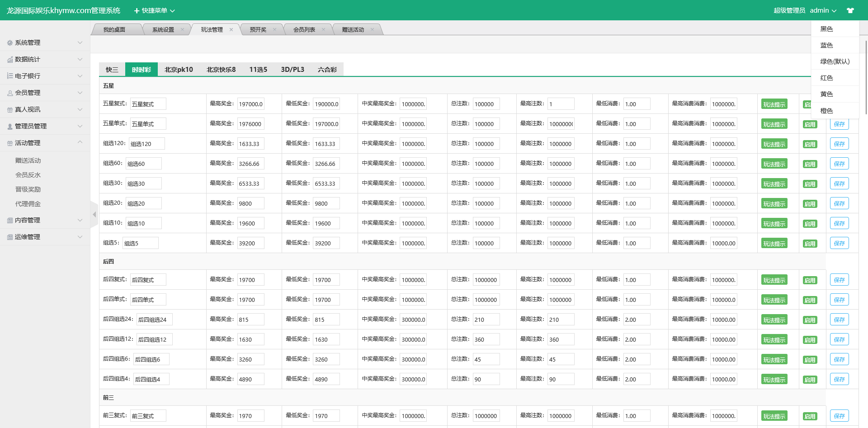Switch to the 北京pk10 game tab
The width and height of the screenshot is (868, 428).
coord(179,70)
